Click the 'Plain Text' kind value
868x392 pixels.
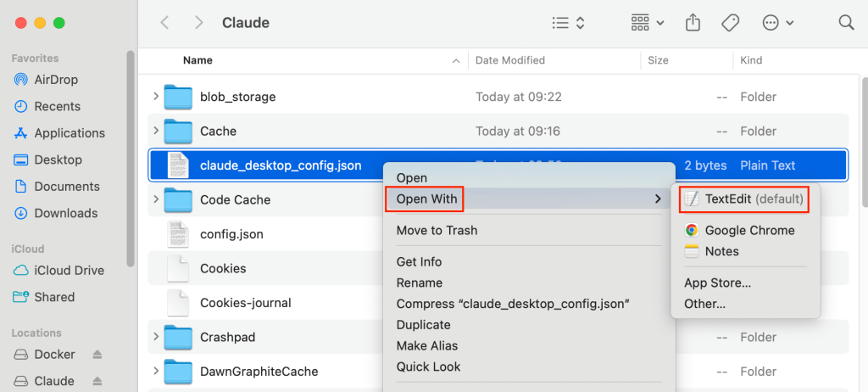[768, 165]
